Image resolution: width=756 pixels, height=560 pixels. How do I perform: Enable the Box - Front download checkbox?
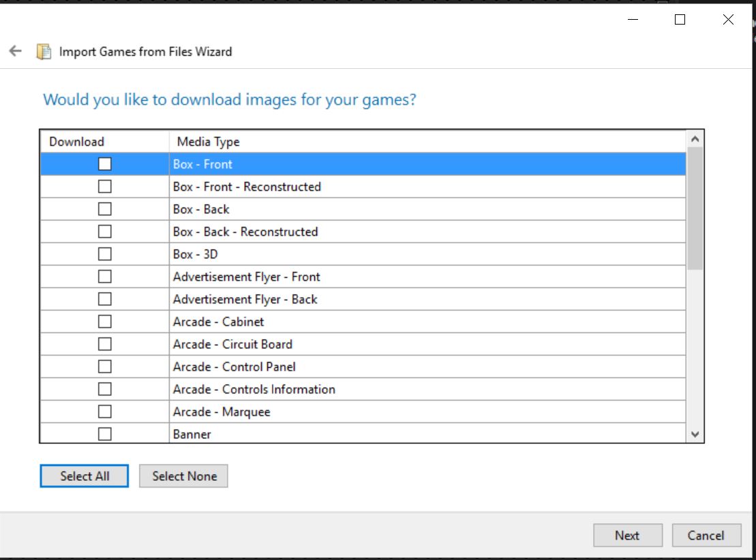point(105,164)
